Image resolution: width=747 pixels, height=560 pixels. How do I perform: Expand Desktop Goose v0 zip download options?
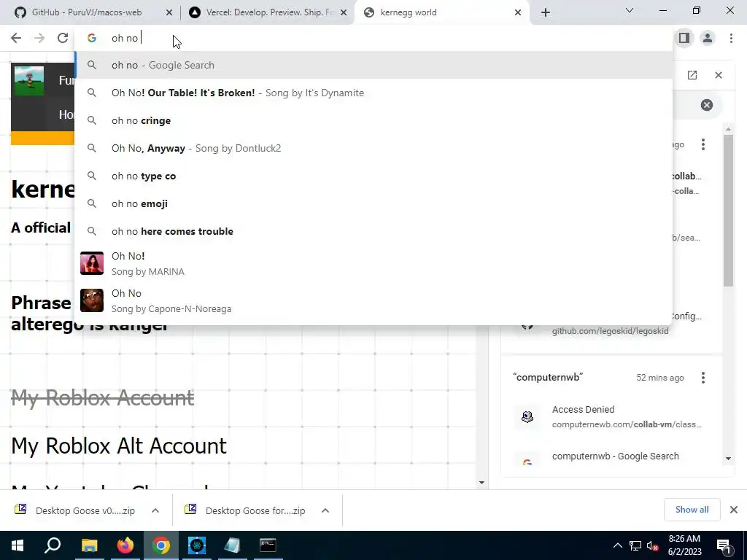[x=155, y=510]
